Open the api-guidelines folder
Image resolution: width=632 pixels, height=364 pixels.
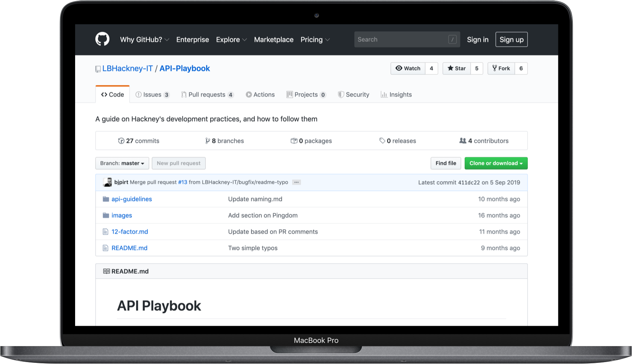[x=132, y=199]
